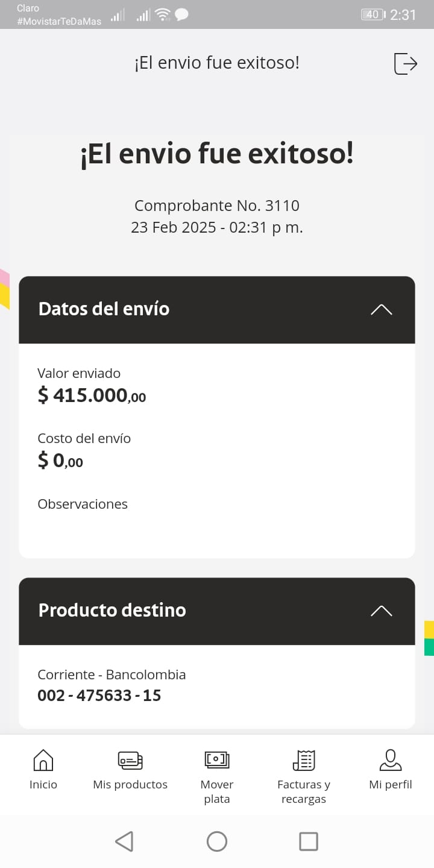The height and width of the screenshot is (868, 434).
Task: Tap the Valor enviado amount $ 415.000,00
Action: pos(92,395)
